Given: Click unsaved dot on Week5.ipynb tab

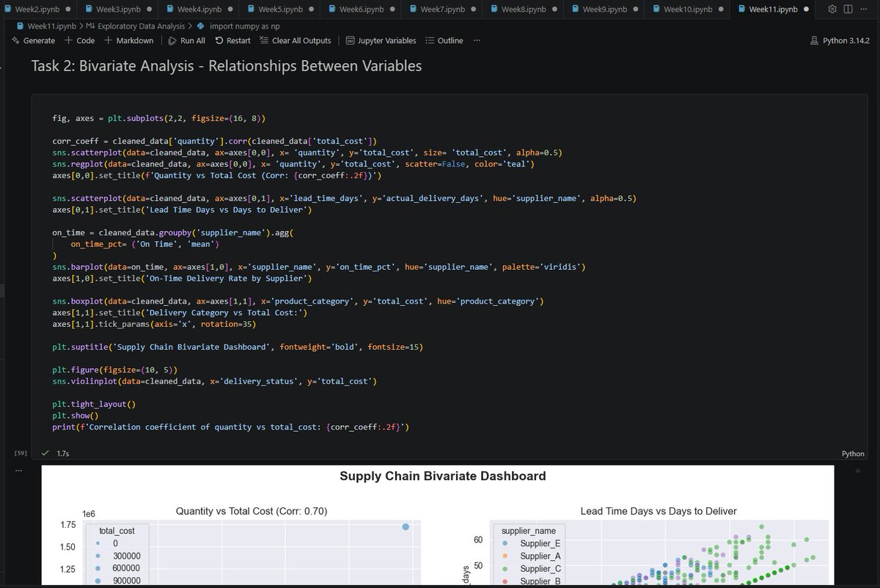Looking at the screenshot, I should [310, 9].
